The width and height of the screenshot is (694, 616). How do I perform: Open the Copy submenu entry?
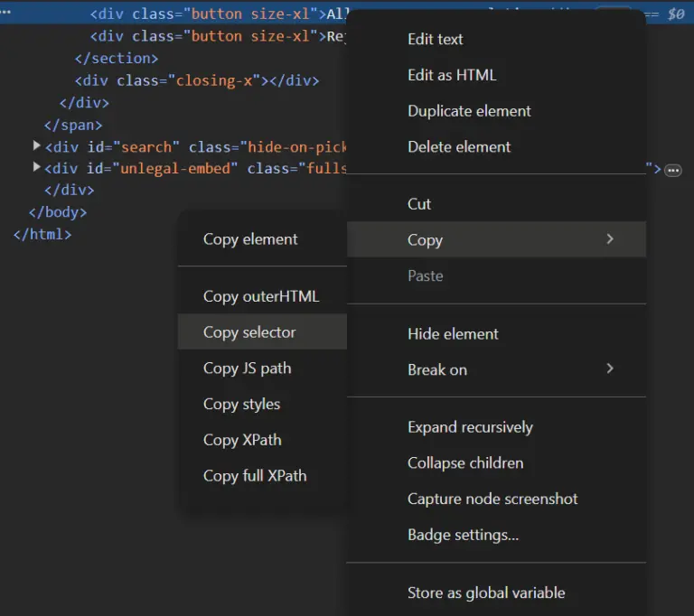tap(496, 239)
